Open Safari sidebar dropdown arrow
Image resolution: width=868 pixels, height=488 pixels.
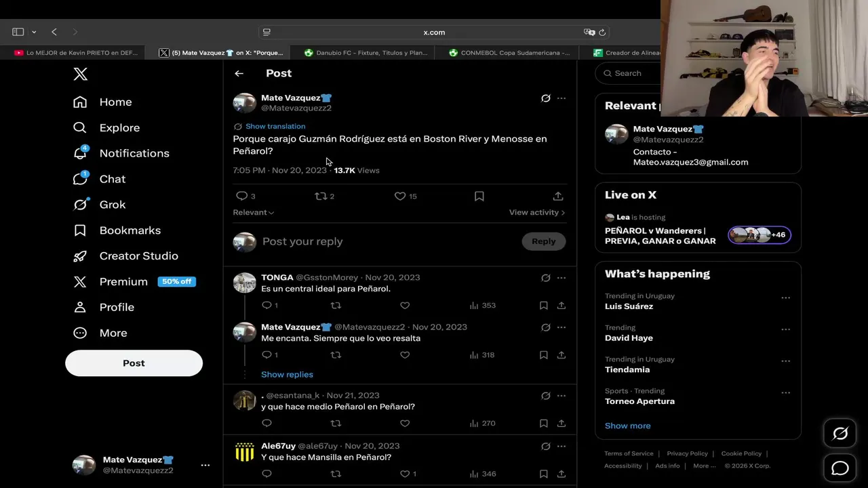coord(34,32)
